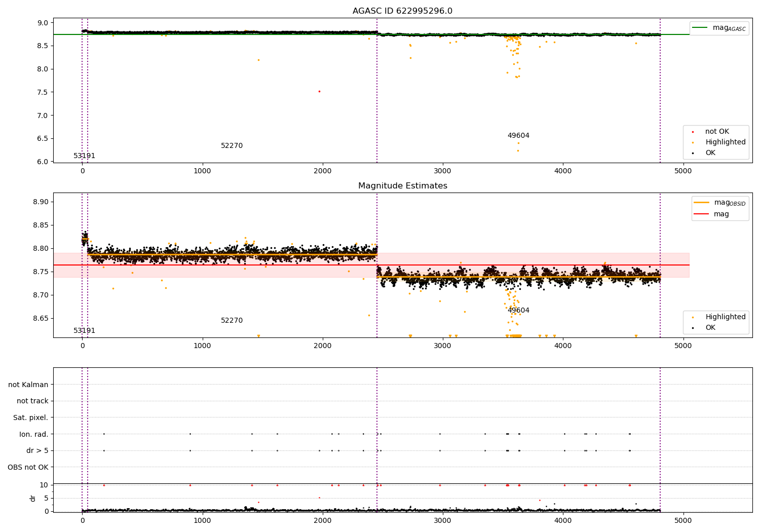Click x-tick 2000 under Magnitude Estimates plot
Screen dimensions: 760x532
point(323,346)
